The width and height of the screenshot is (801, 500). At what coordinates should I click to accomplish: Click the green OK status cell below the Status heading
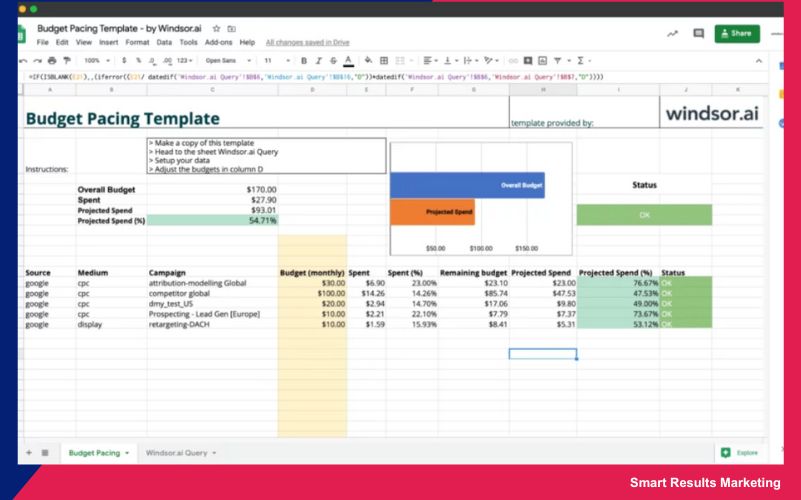[x=644, y=215]
